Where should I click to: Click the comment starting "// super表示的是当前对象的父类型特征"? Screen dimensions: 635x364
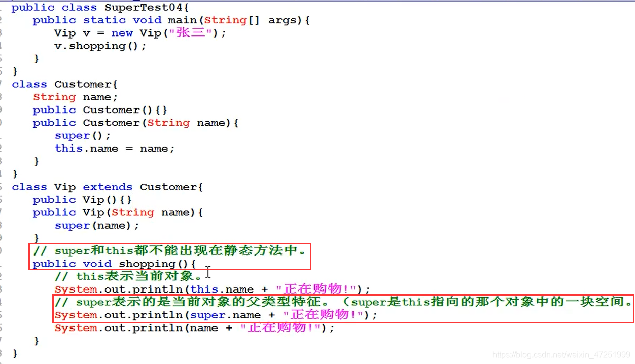pos(343,302)
